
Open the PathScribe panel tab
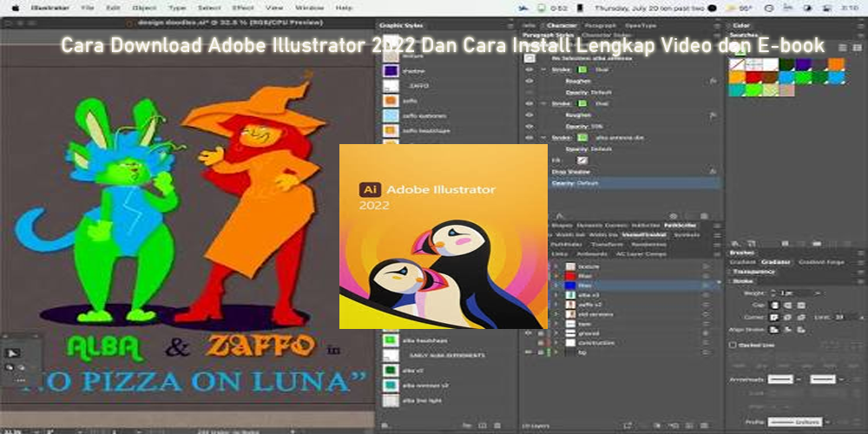680,226
